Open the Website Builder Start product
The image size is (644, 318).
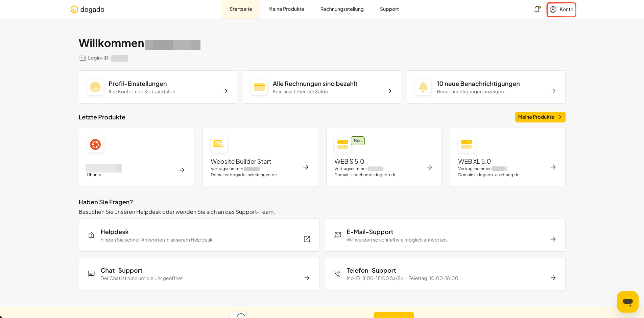pyautogui.click(x=241, y=161)
